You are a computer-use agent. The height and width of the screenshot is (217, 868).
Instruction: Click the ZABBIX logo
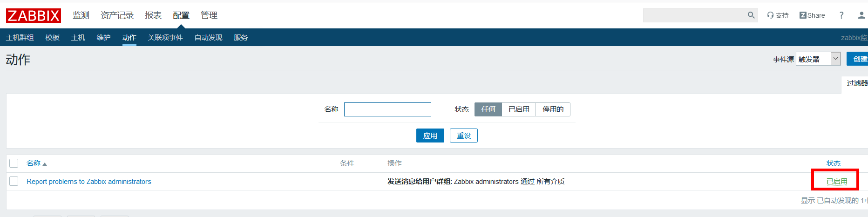click(x=34, y=15)
